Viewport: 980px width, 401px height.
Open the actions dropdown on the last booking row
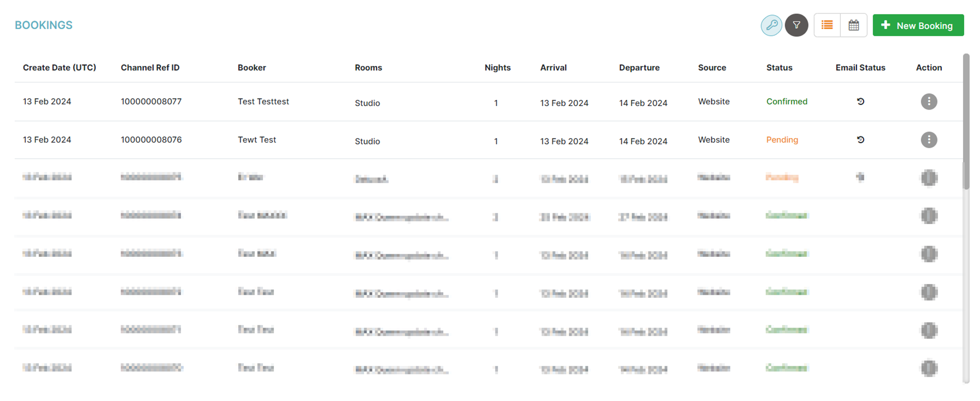coord(929,368)
